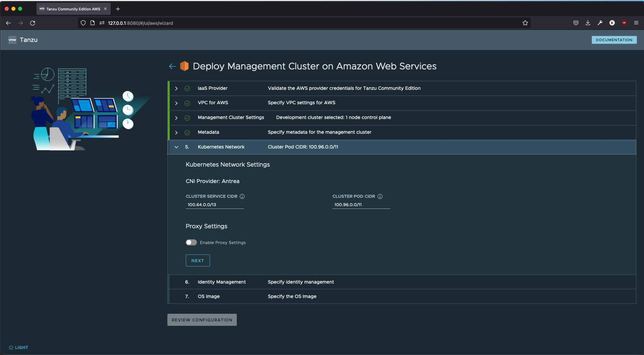The height and width of the screenshot is (355, 644).
Task: Click 'Development cluster selected' description
Action: 333,117
